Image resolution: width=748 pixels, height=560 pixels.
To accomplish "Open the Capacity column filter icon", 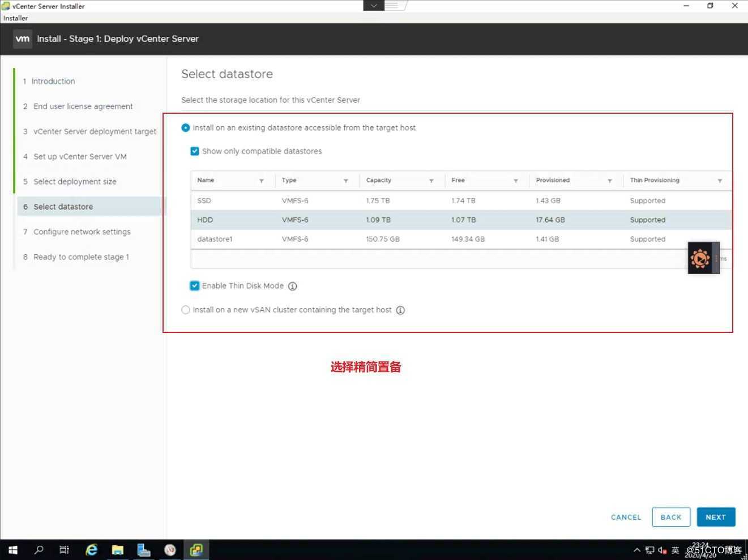I will click(431, 181).
